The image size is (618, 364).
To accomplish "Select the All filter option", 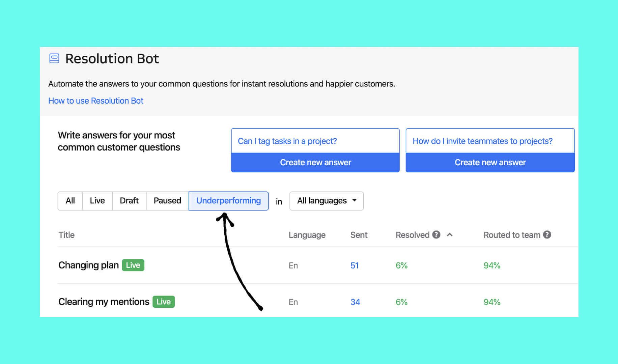I will tap(70, 200).
